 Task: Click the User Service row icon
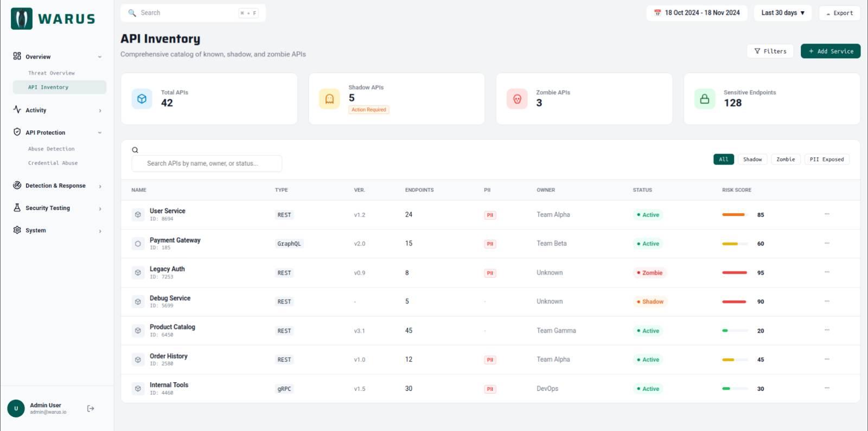point(138,214)
